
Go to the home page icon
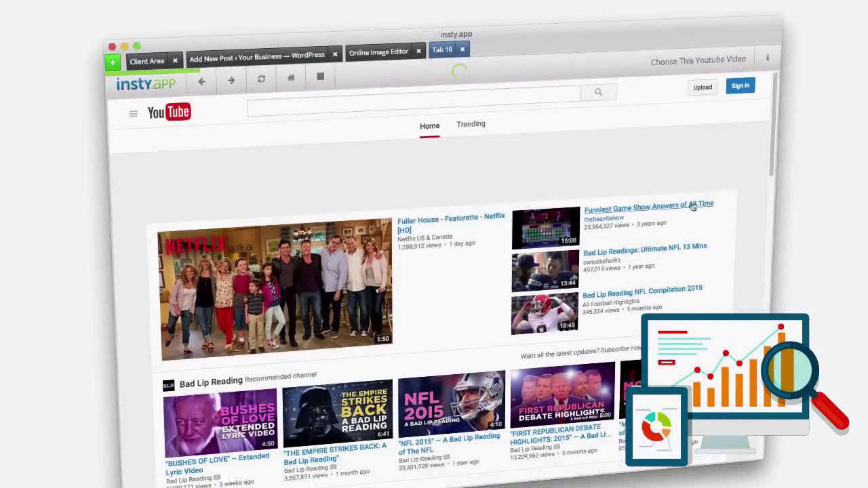[291, 78]
